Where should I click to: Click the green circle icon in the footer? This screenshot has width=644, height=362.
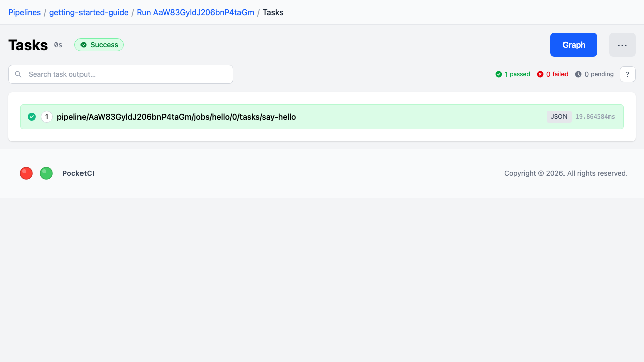pos(46,173)
